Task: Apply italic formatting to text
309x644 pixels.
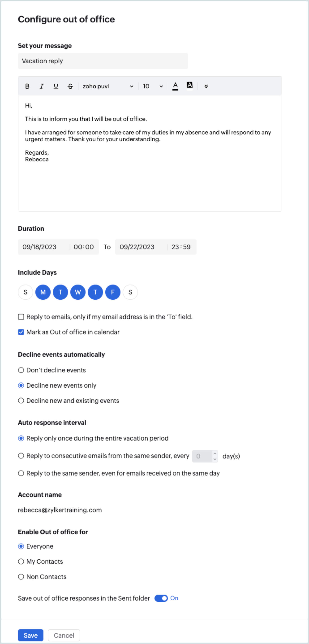Action: tap(41, 86)
